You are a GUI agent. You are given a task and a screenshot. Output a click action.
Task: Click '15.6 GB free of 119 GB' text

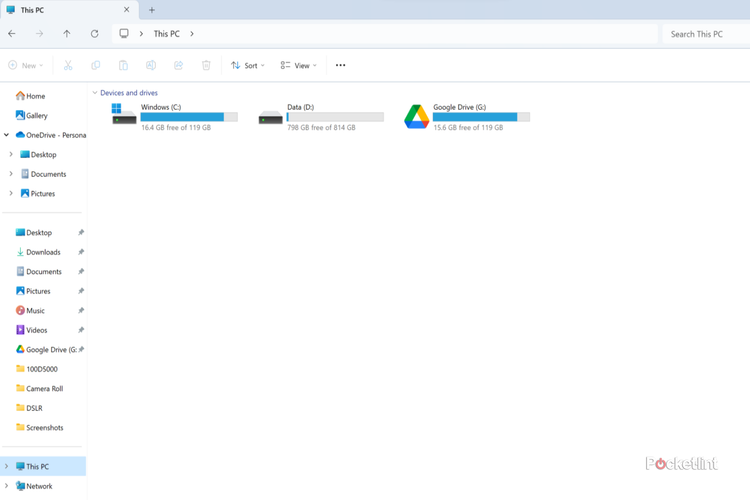click(468, 127)
